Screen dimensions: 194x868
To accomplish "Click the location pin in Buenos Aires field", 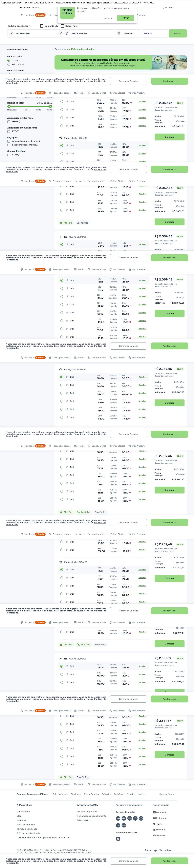I will [x=67, y=33].
